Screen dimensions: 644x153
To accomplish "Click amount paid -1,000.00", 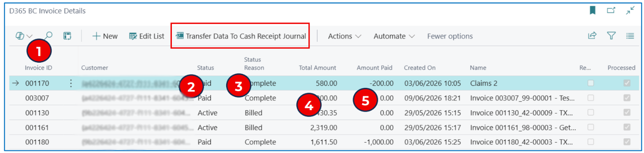I will [378, 142].
